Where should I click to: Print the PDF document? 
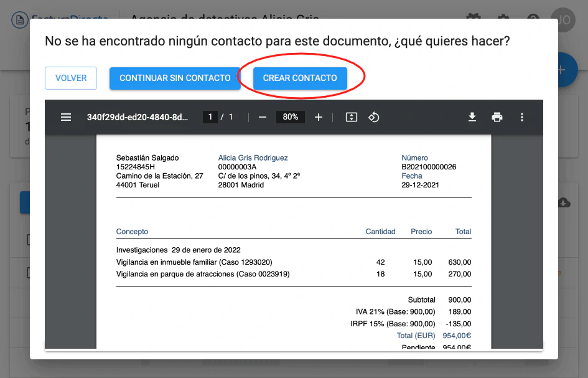pos(497,117)
